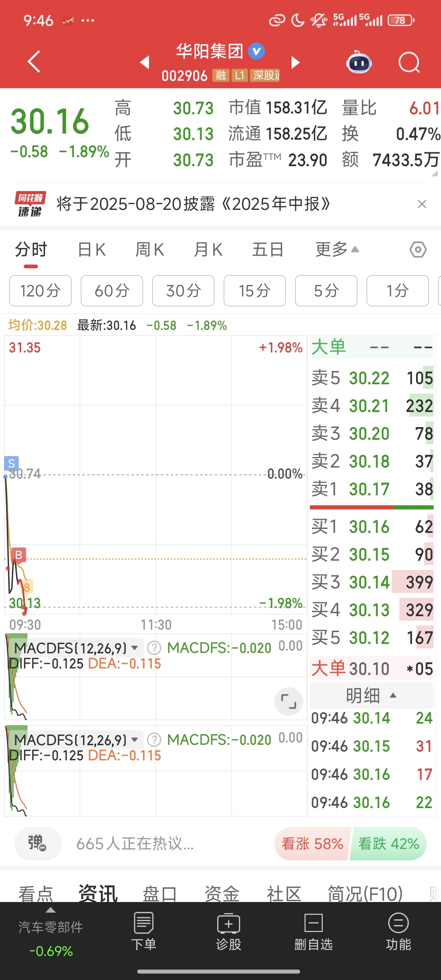Open the robot AI assistant icon
The width and height of the screenshot is (441, 980).
point(359,62)
